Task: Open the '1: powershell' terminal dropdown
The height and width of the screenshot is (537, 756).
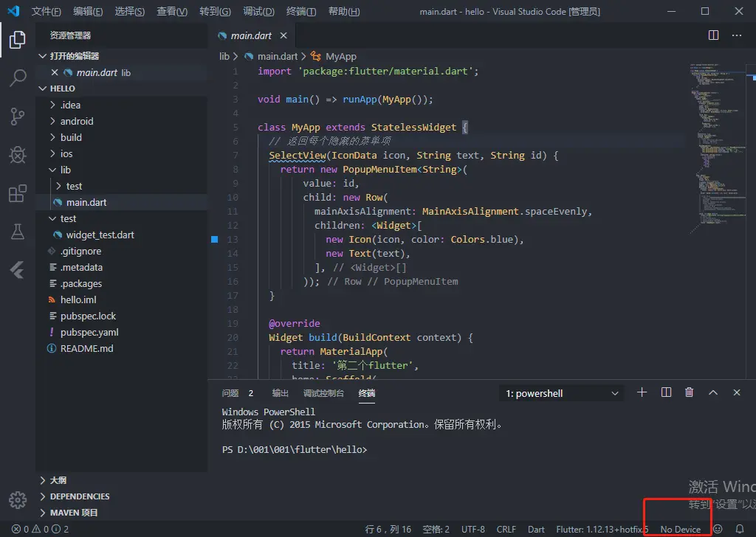Action: [560, 392]
